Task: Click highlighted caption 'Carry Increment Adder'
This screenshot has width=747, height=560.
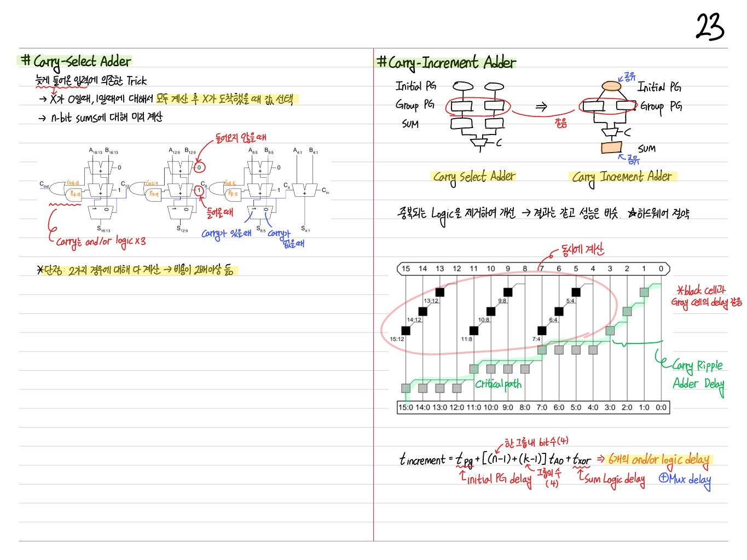Action: coord(622,177)
